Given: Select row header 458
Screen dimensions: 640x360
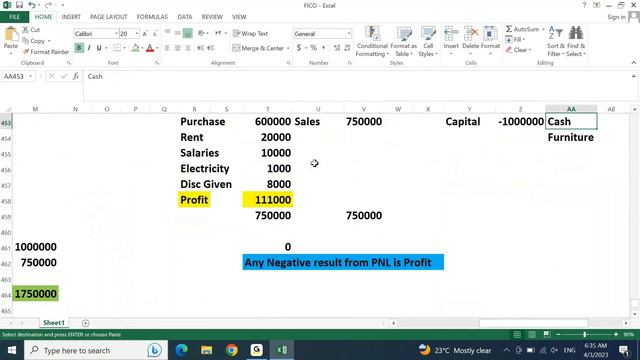Looking at the screenshot, I should point(6,201).
